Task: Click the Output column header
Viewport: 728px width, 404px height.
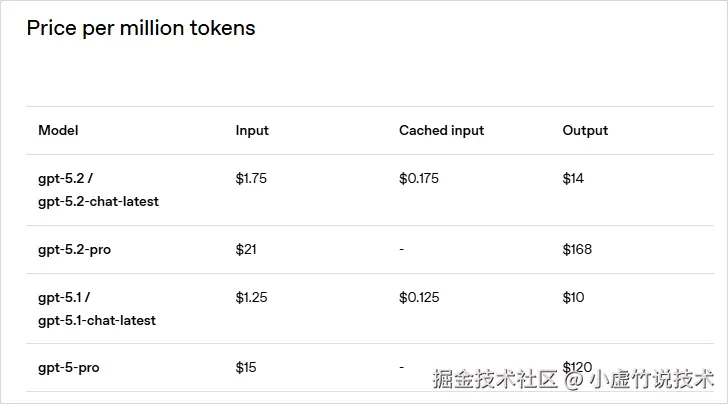Action: pyautogui.click(x=585, y=130)
